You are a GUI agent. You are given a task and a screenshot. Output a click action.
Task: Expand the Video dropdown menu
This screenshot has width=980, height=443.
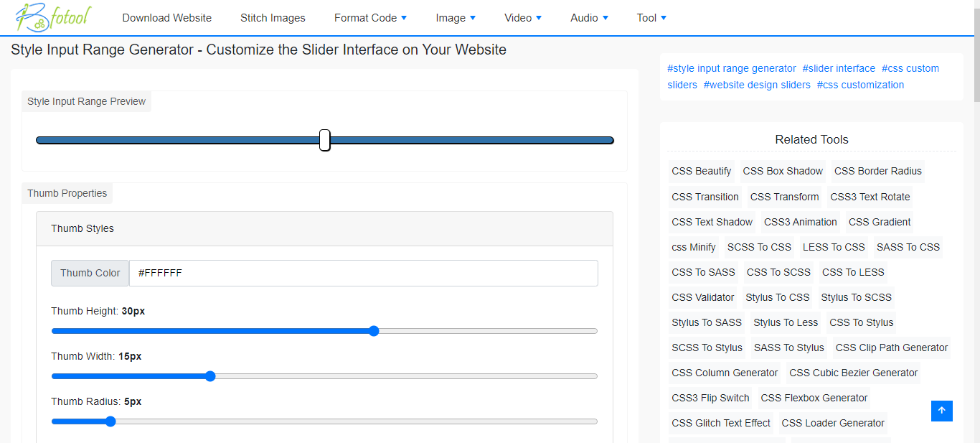(523, 18)
